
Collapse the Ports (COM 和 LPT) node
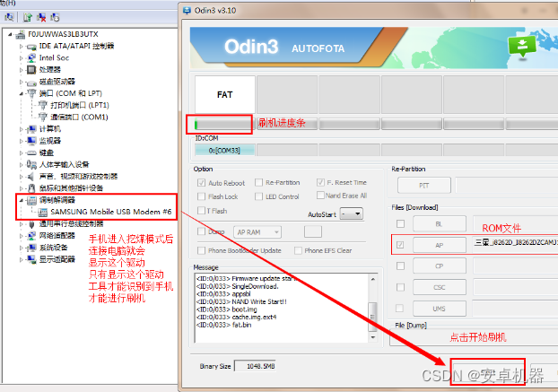(x=21, y=94)
